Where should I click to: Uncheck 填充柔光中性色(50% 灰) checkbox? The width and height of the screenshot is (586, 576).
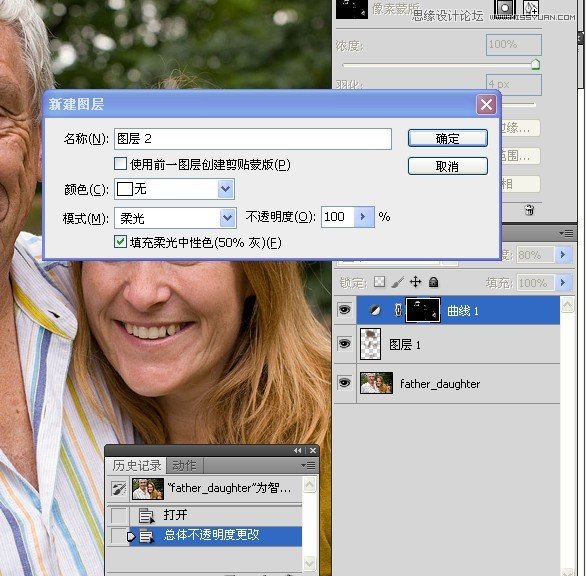click(120, 241)
